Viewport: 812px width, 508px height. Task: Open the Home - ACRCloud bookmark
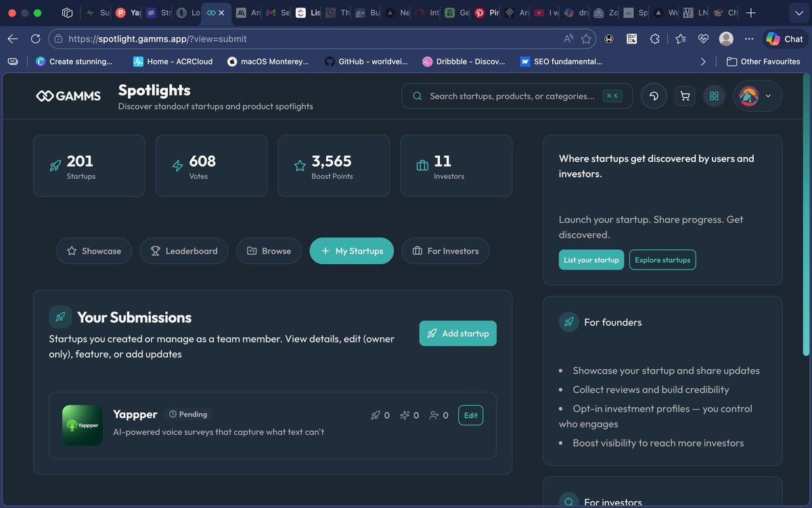pyautogui.click(x=173, y=61)
